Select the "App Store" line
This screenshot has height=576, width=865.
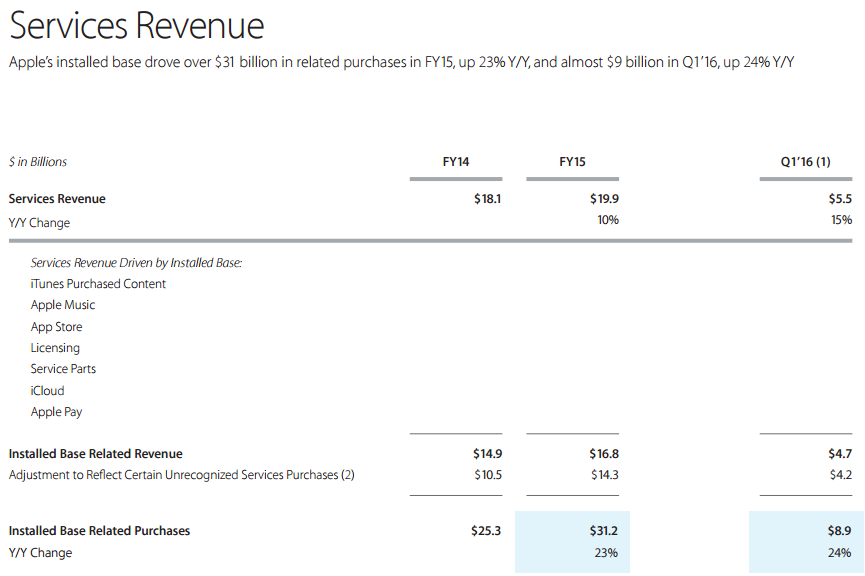pos(56,327)
